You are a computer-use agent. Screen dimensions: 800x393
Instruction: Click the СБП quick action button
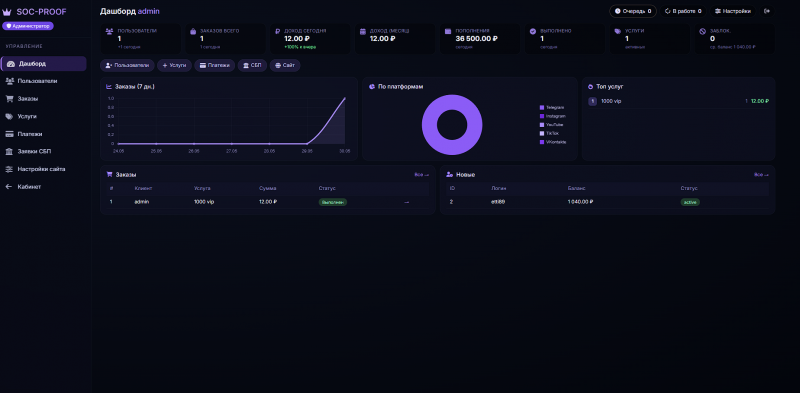[252, 65]
